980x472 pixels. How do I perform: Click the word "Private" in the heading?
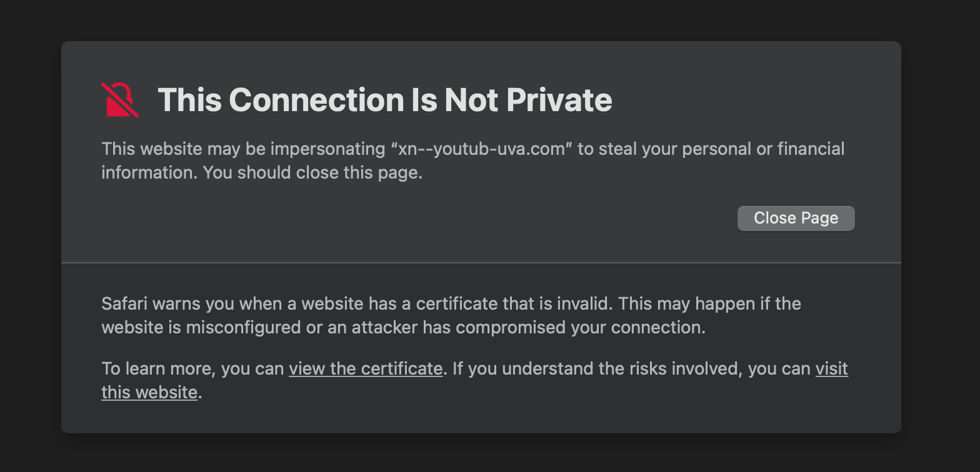559,100
